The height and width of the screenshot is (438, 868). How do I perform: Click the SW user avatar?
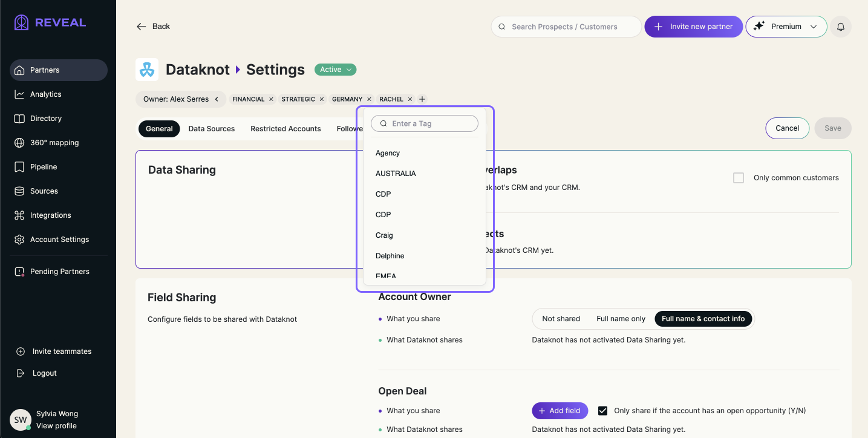[x=21, y=420]
